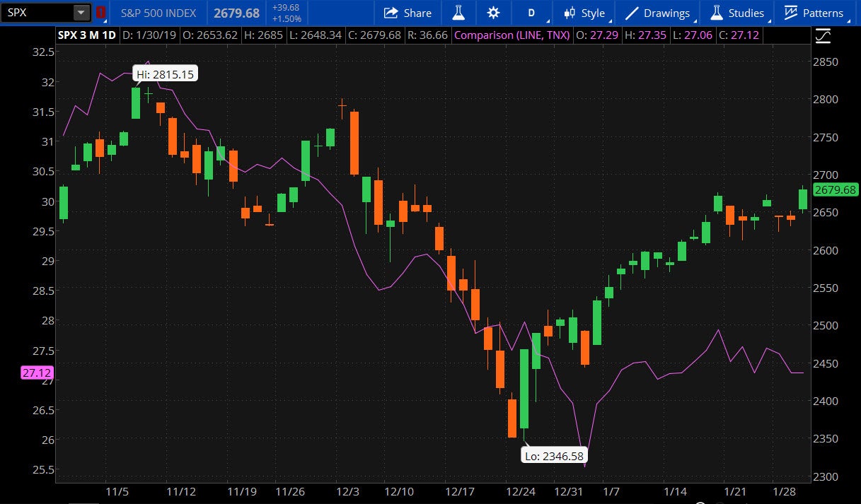Viewport: 861px width, 504px height.
Task: Click the O: 2653.62 open value
Action: click(x=210, y=35)
